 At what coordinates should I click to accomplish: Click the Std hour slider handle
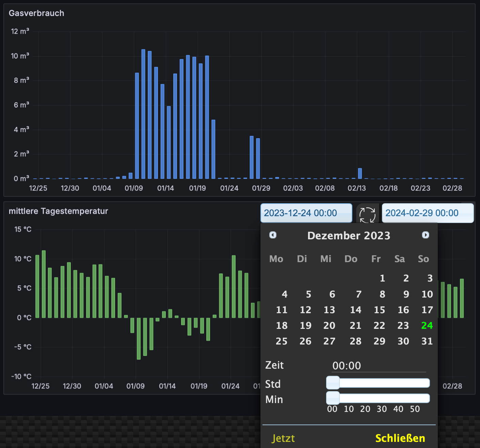pyautogui.click(x=333, y=383)
